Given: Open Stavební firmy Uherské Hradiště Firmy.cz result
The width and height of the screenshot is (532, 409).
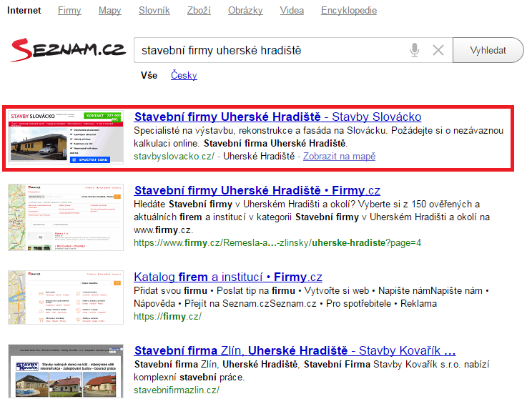Looking at the screenshot, I should 257,190.
